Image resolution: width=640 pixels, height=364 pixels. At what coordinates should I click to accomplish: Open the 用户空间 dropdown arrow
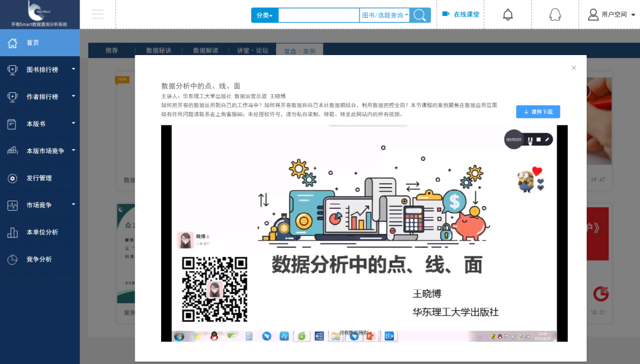pos(633,15)
